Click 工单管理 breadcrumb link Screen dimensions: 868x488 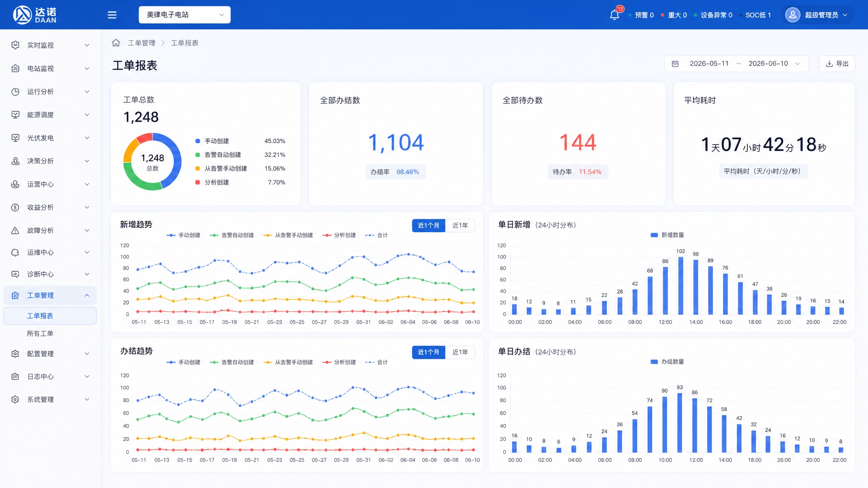142,43
